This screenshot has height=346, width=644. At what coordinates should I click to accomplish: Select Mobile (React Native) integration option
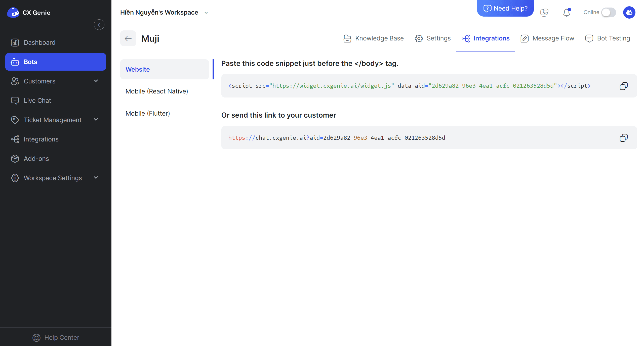tap(165, 91)
